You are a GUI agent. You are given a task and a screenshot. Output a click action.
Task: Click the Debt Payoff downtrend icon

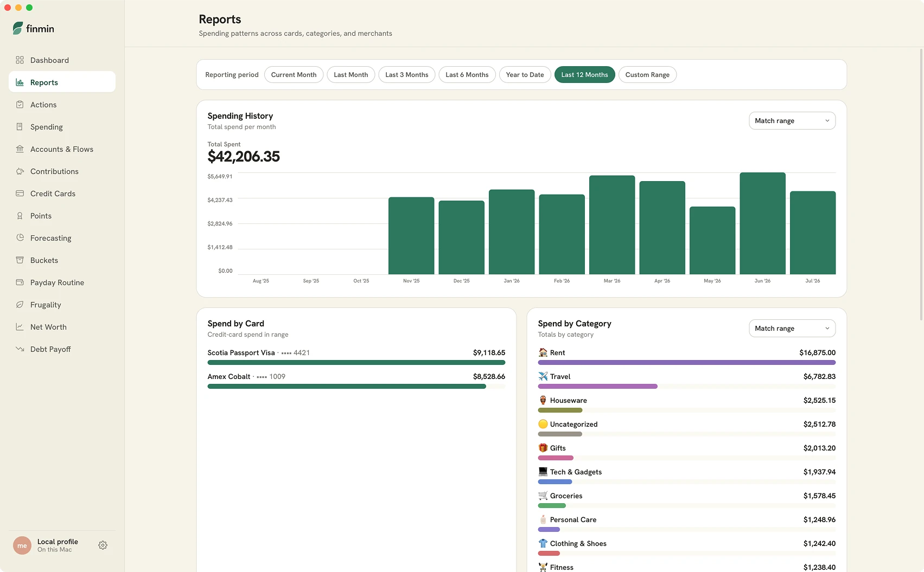[20, 349]
